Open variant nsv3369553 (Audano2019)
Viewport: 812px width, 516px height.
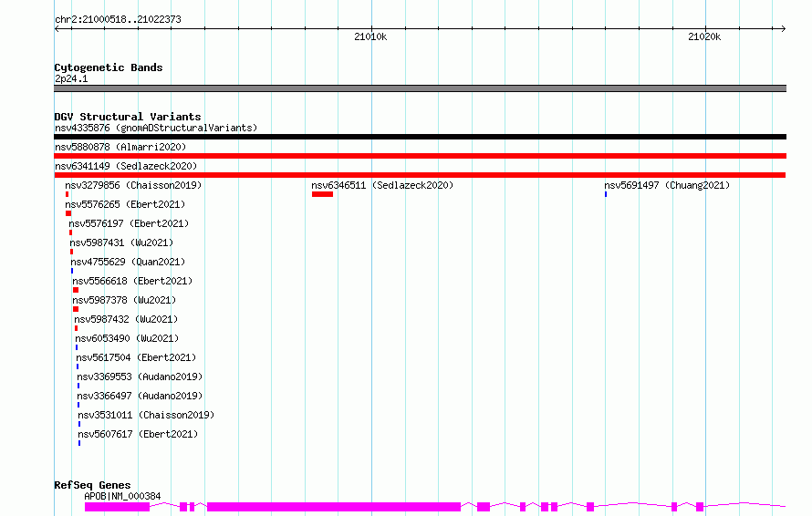[140, 377]
